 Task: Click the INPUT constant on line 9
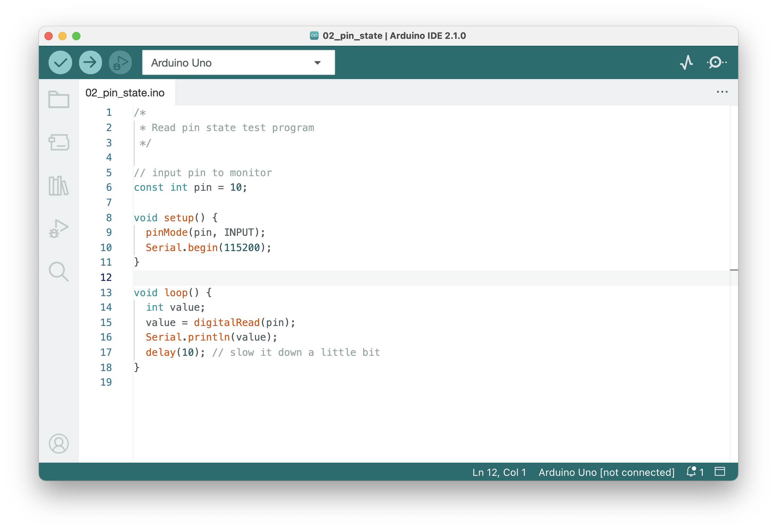(x=239, y=232)
